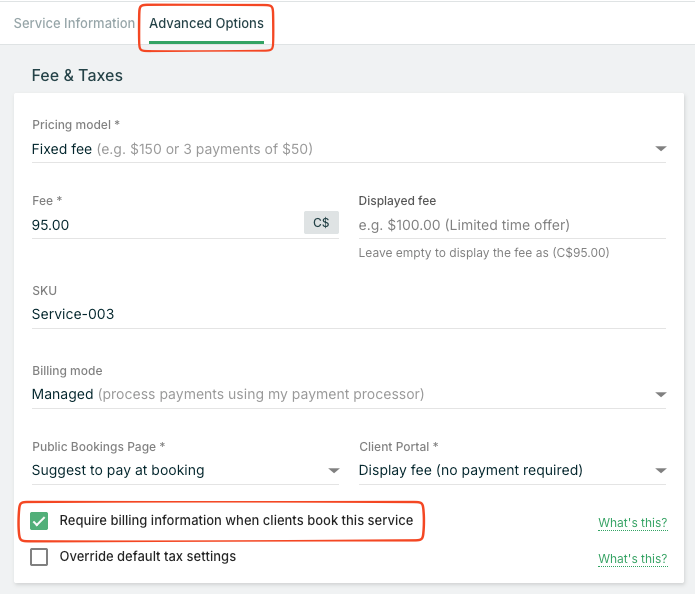Viewport: 695px width, 594px height.
Task: Click the Billing mode caret arrow
Action: tap(660, 395)
